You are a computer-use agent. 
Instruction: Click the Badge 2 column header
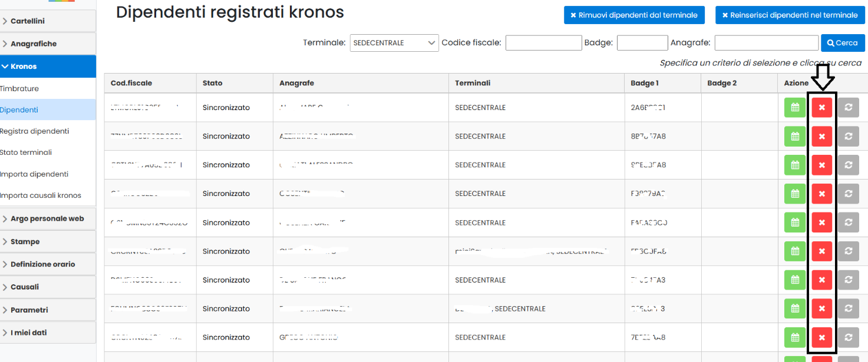739,83
